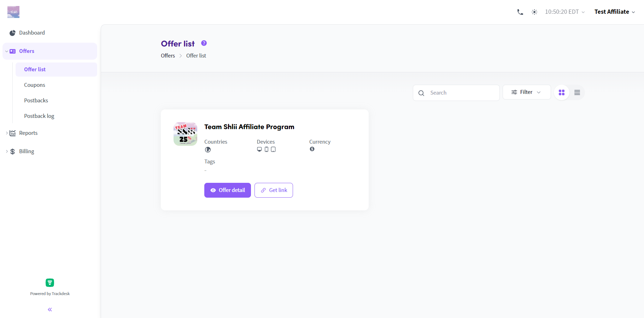Click the Billing dollar icon
The width and height of the screenshot is (644, 318).
click(13, 151)
